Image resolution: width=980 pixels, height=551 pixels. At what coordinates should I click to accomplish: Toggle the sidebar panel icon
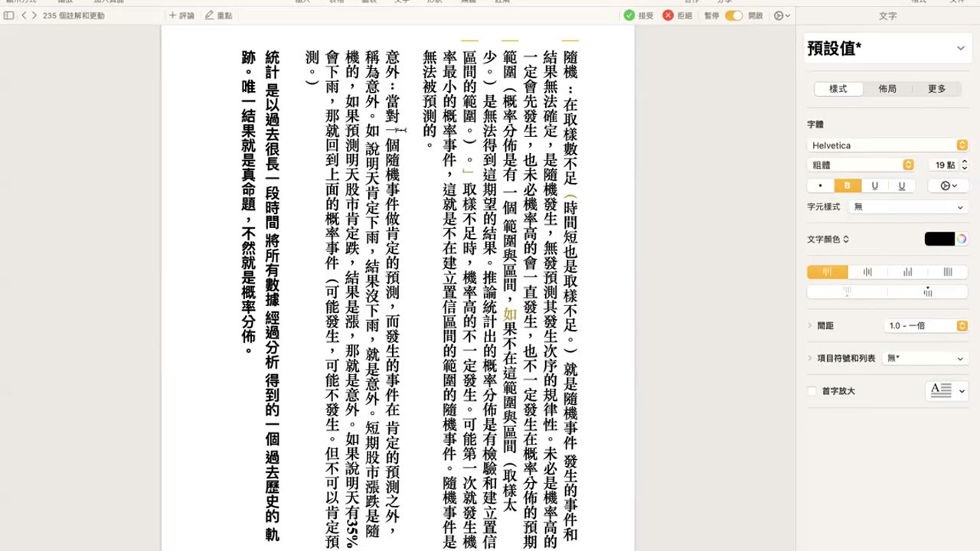coord(9,15)
